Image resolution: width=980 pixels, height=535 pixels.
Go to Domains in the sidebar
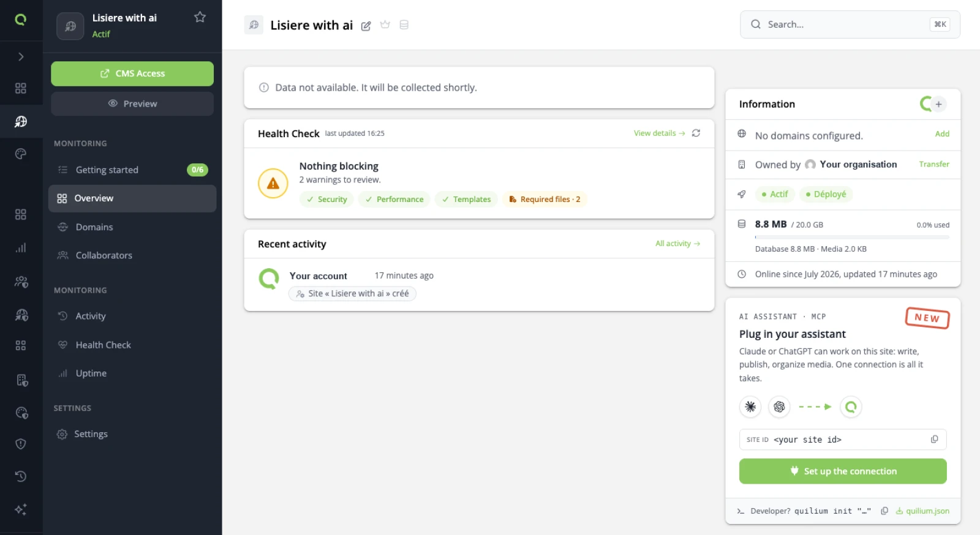pyautogui.click(x=132, y=227)
